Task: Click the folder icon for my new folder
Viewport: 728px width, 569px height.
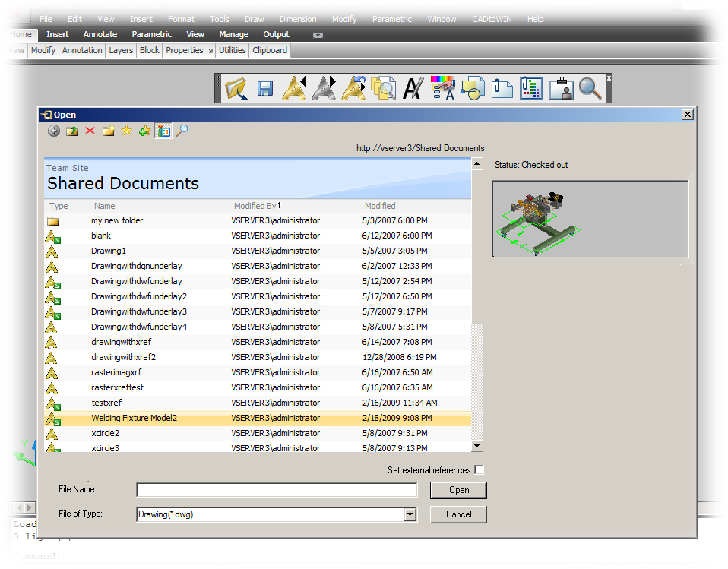Action: click(x=53, y=221)
